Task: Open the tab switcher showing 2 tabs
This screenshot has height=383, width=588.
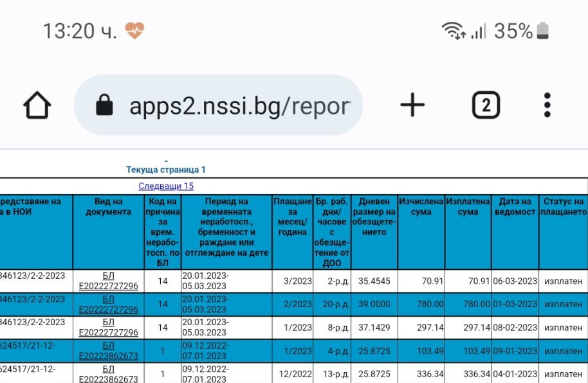Action: click(x=486, y=105)
